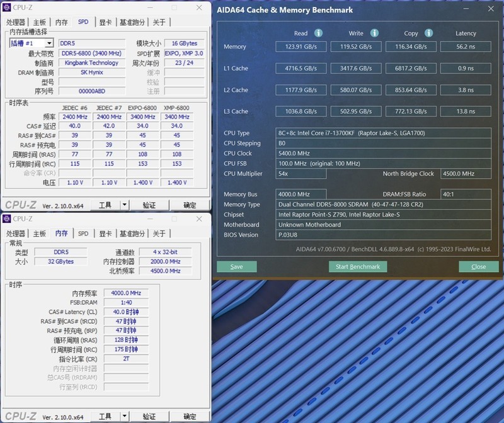The image size is (504, 423).
Task: Click the Save button in AIDA64
Action: 237,266
